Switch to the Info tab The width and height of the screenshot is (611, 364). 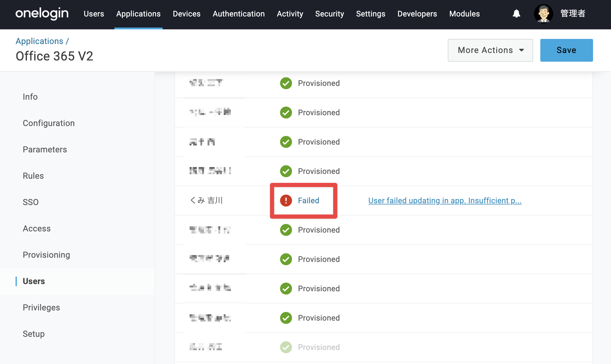click(x=30, y=97)
